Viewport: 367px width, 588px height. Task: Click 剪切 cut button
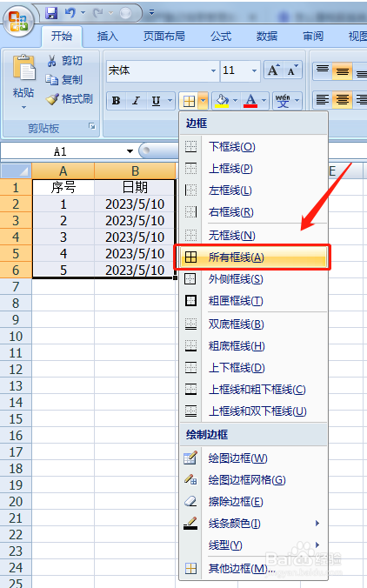click(64, 61)
